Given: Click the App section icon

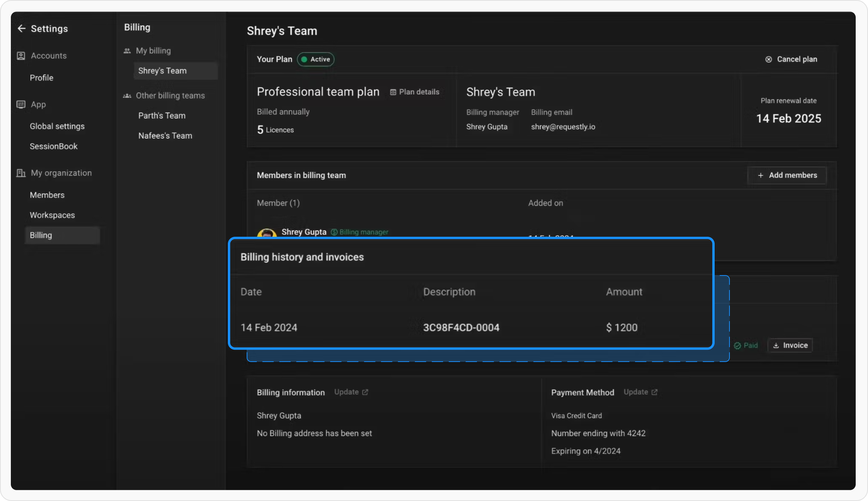Looking at the screenshot, I should click(x=21, y=105).
